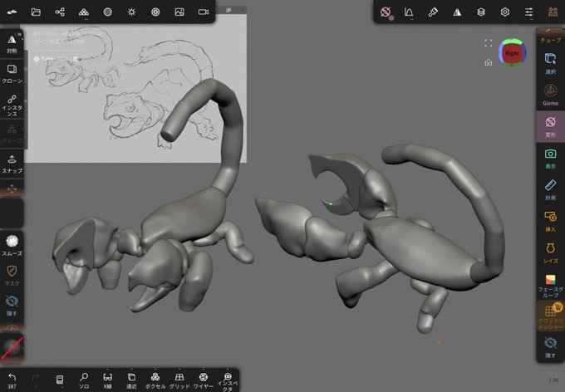Open the symmetry triangle menu in the top-right bar

tap(457, 12)
